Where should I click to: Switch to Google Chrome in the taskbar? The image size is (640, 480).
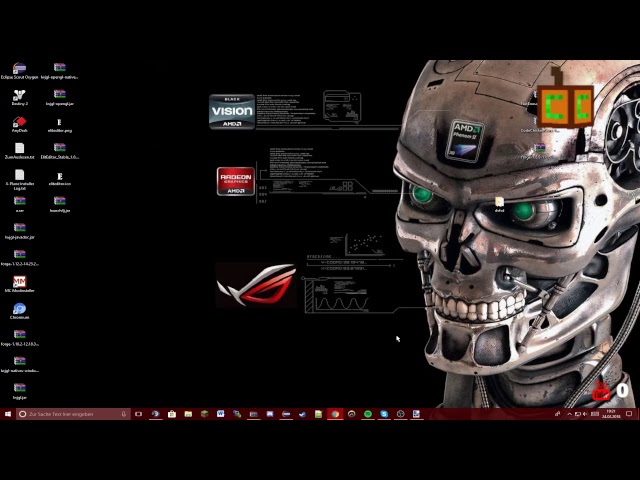pos(335,414)
